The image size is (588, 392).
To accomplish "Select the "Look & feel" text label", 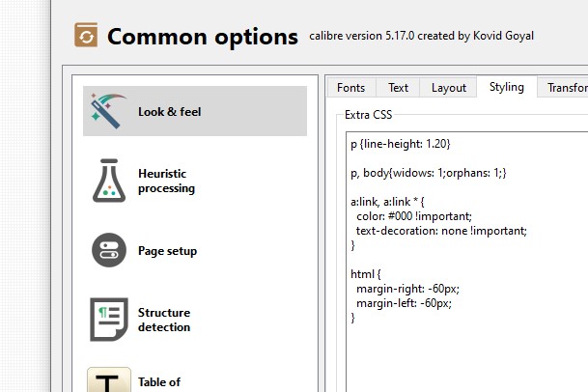I will click(169, 112).
